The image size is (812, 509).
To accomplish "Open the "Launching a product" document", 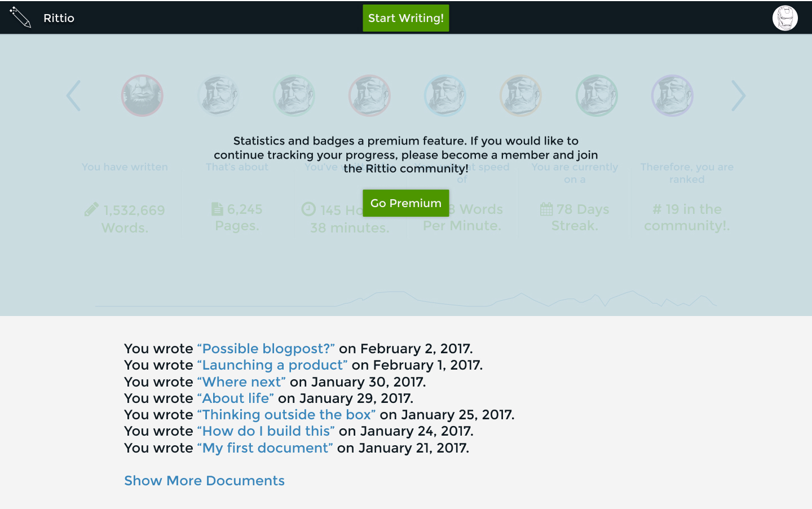I will coord(272,365).
